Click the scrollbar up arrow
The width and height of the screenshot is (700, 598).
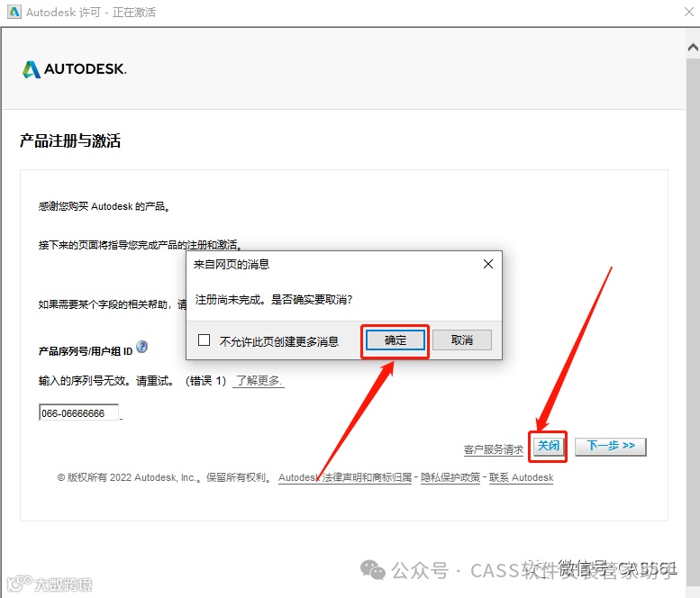coord(693,48)
